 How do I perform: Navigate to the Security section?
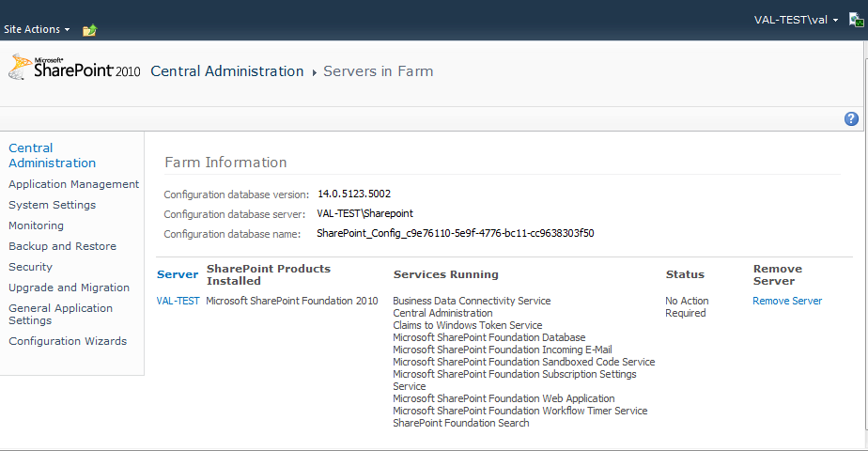(30, 267)
